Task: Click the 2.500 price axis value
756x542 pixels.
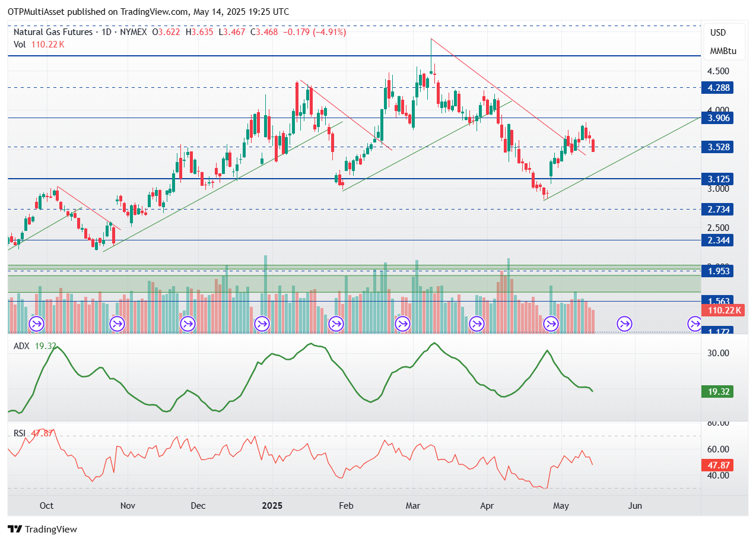Action: (718, 228)
